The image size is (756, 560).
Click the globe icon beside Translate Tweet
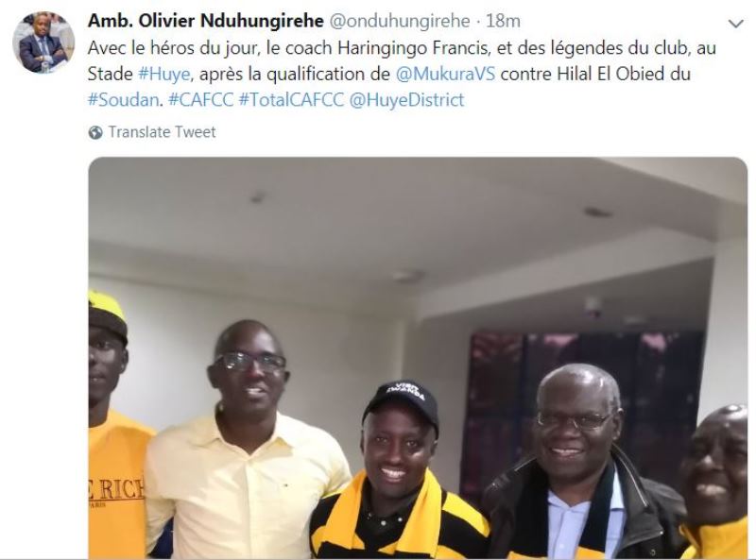(95, 132)
